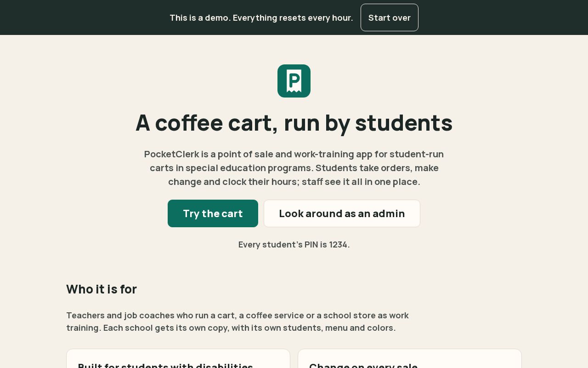Click the 'Every student's PIN is 1234.' text
588x368 pixels.
point(294,245)
